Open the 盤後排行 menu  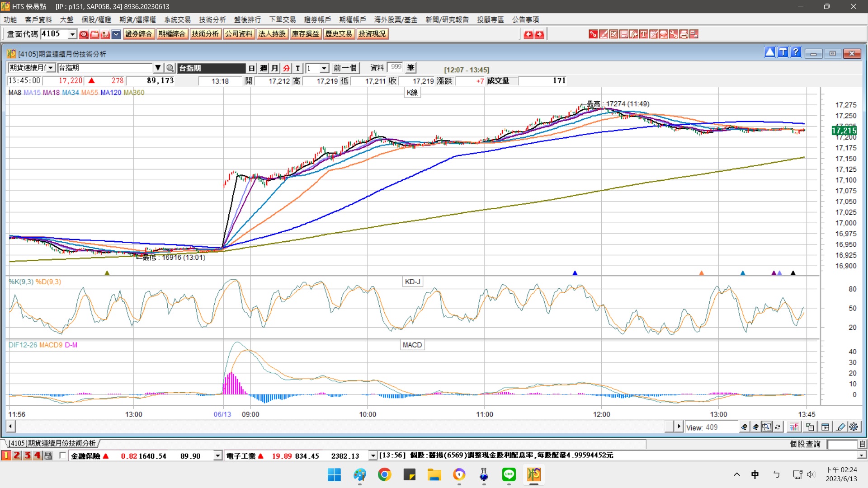coord(247,19)
